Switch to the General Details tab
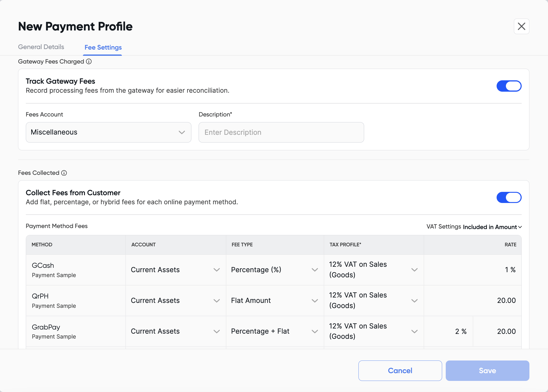548x392 pixels. pyautogui.click(x=41, y=47)
